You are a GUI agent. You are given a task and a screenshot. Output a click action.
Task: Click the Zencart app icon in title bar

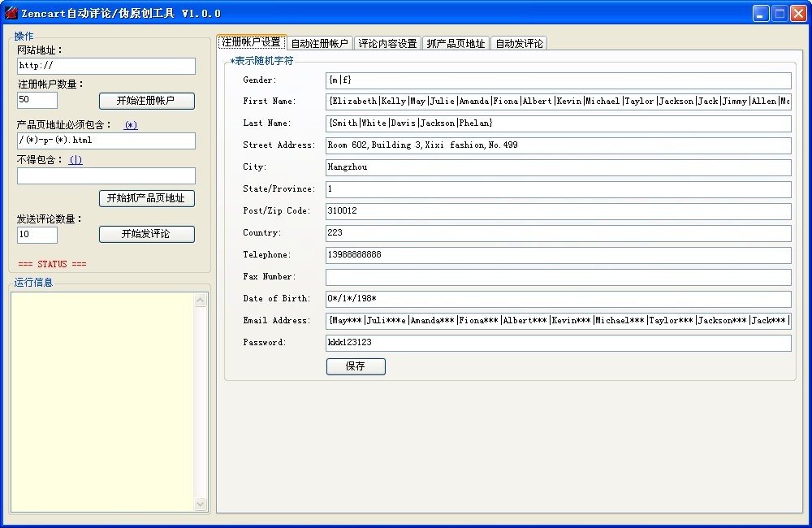pyautogui.click(x=11, y=13)
